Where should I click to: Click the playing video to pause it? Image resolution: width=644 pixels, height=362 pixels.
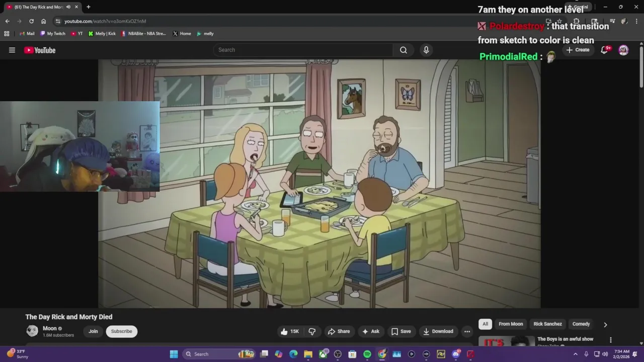click(319, 184)
